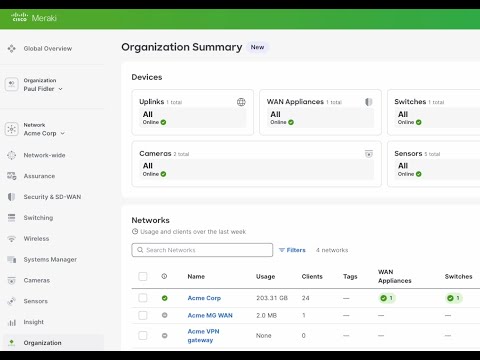
Task: Open the Assurance menu
Action: (39, 176)
